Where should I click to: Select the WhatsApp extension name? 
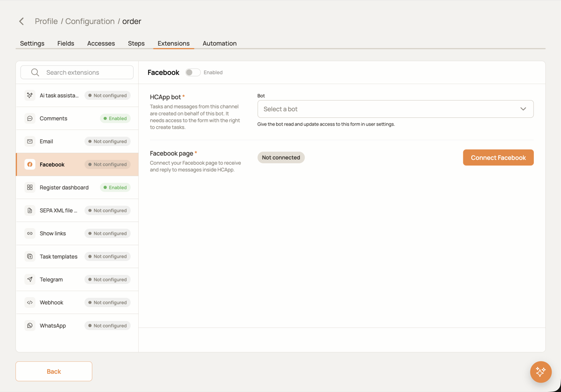coord(53,326)
